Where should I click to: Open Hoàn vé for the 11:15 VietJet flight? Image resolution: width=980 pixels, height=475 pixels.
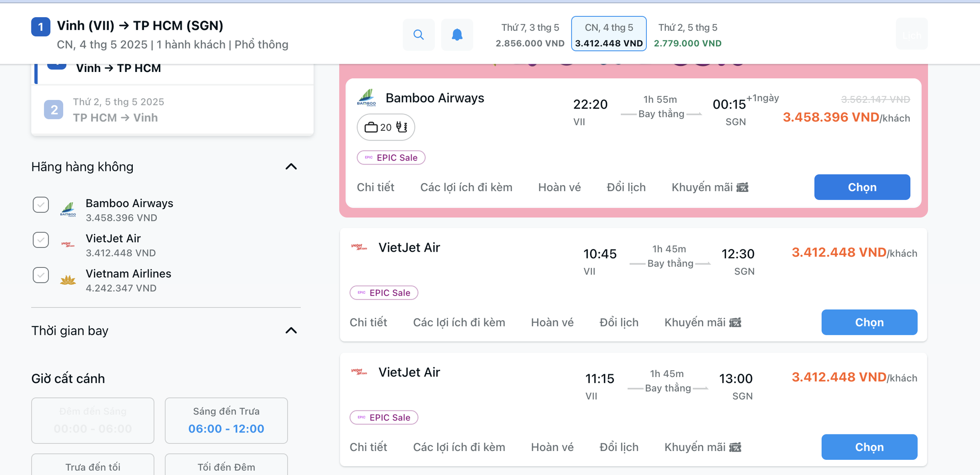coord(552,448)
